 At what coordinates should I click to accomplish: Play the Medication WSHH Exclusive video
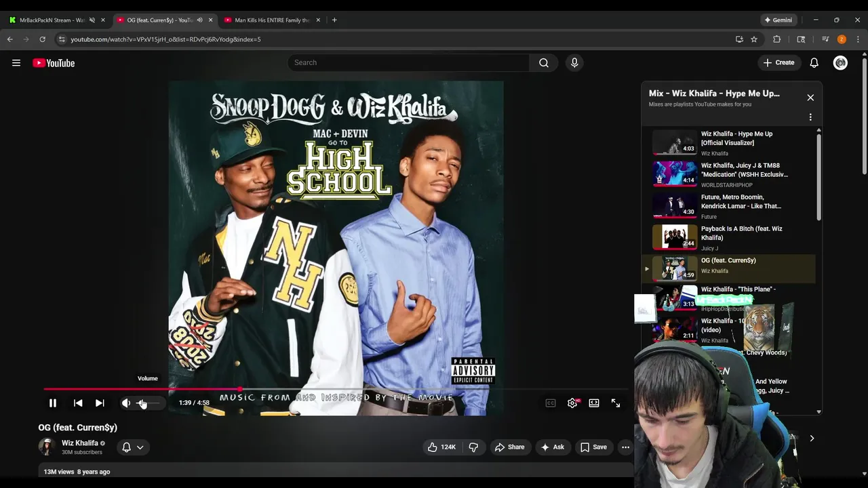click(x=729, y=174)
